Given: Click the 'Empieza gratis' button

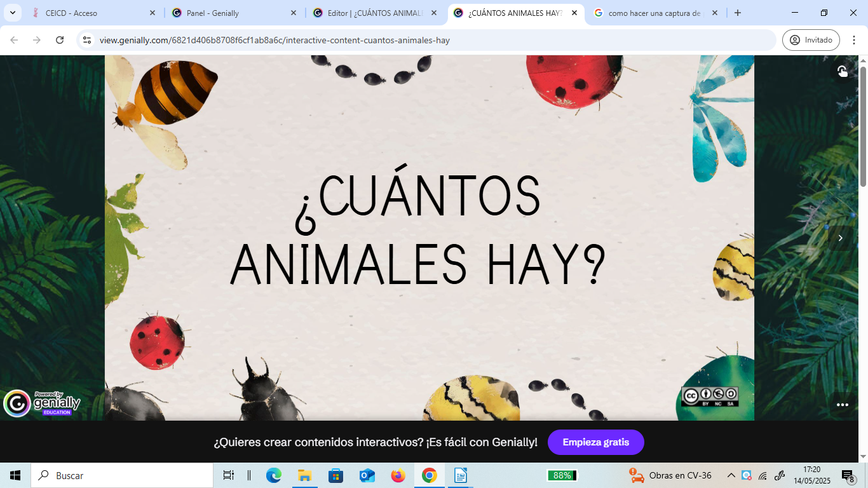Looking at the screenshot, I should 595,442.
